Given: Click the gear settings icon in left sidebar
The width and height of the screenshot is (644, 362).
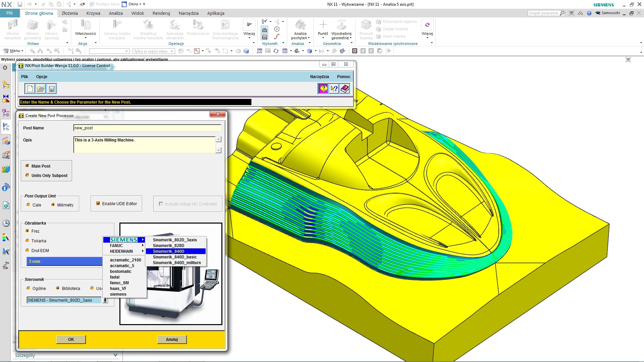Looking at the screenshot, I should tap(5, 68).
